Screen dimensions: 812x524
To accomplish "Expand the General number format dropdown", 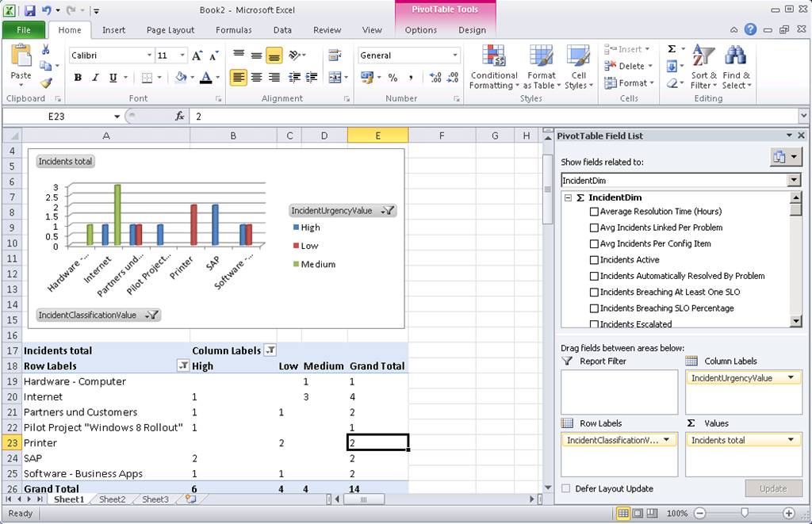I will 455,55.
